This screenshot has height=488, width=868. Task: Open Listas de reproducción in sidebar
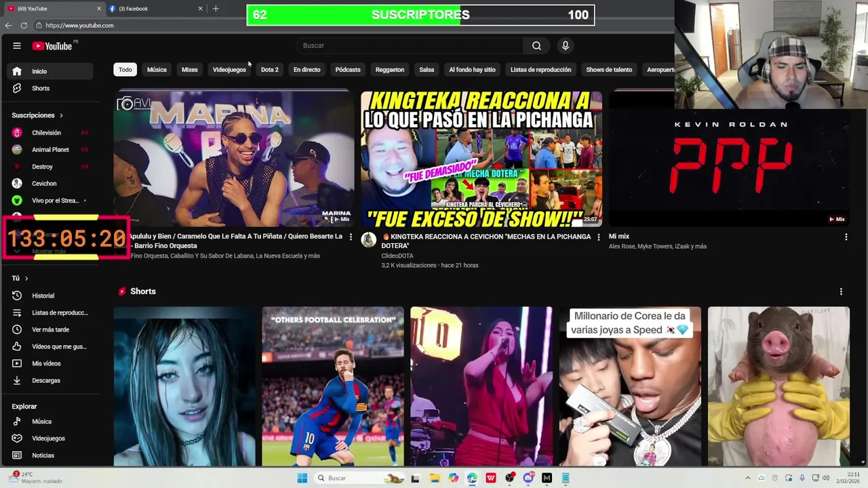50,312
